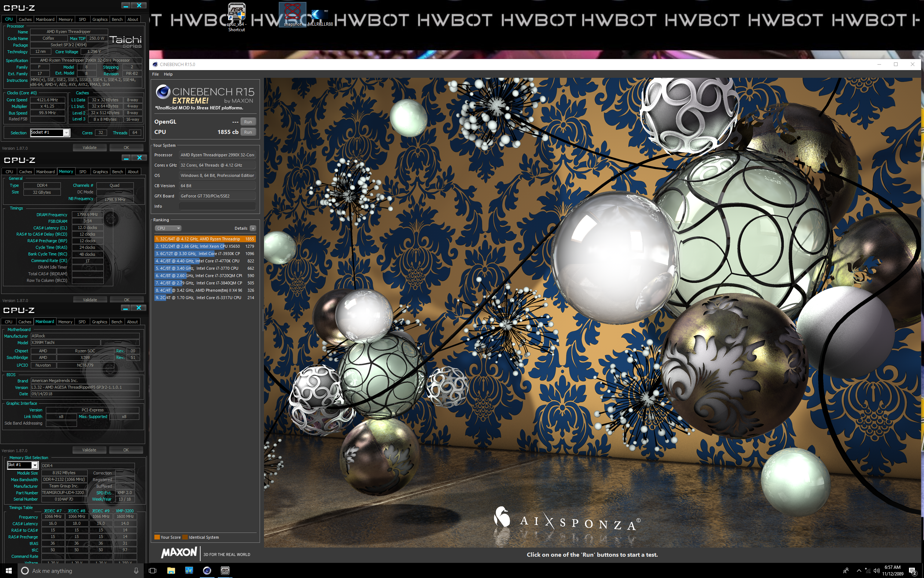Open the Windows Start menu

[x=9, y=570]
